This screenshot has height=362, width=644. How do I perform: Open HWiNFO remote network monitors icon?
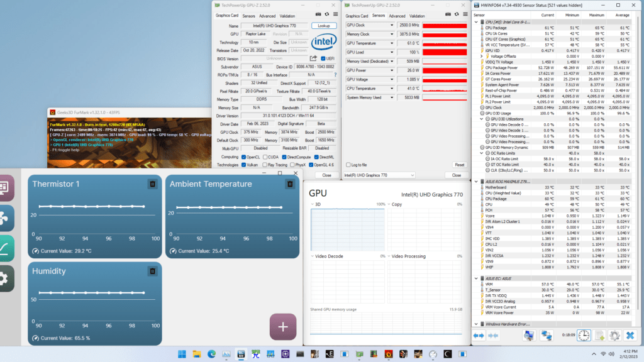(x=547, y=336)
